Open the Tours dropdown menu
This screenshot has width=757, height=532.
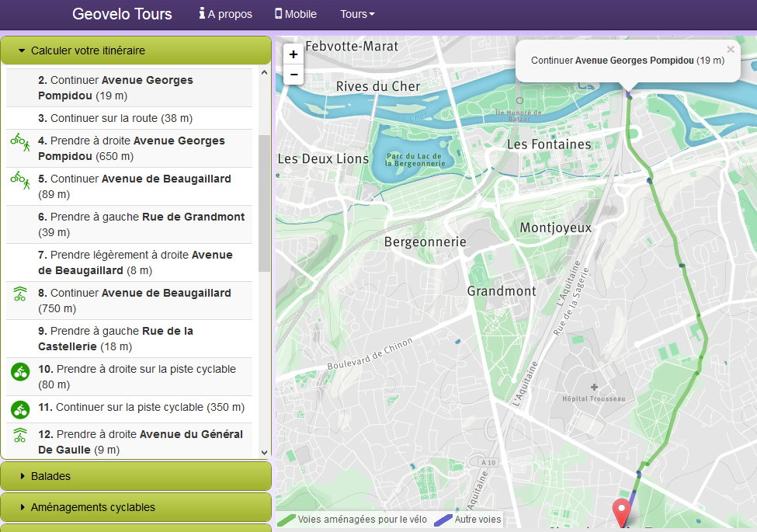tap(357, 14)
